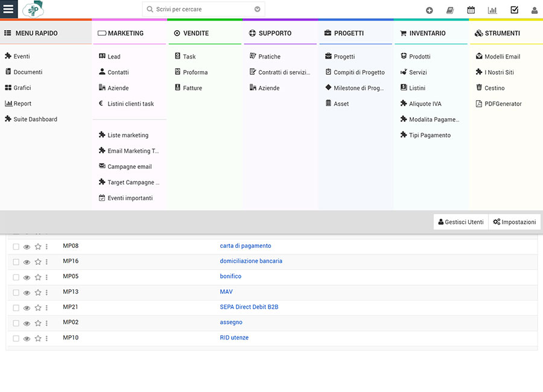The width and height of the screenshot is (543, 392).
Task: Click the Gestisci Utenti button
Action: (460, 221)
